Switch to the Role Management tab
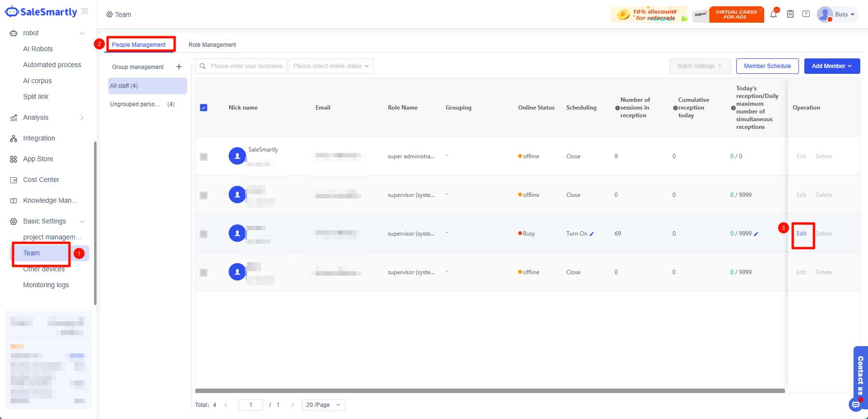Viewport: 868px width, 419px height. click(x=212, y=45)
